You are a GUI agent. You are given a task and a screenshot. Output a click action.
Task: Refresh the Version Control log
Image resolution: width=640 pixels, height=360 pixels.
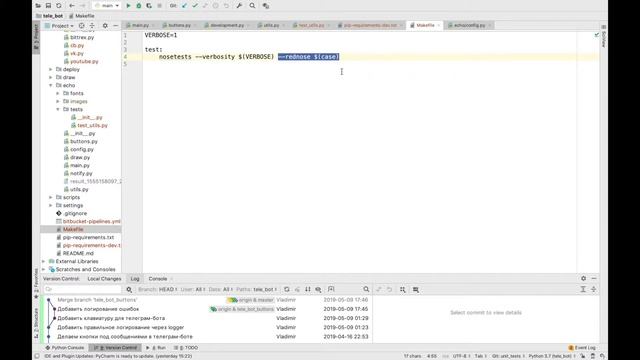[x=287, y=289]
